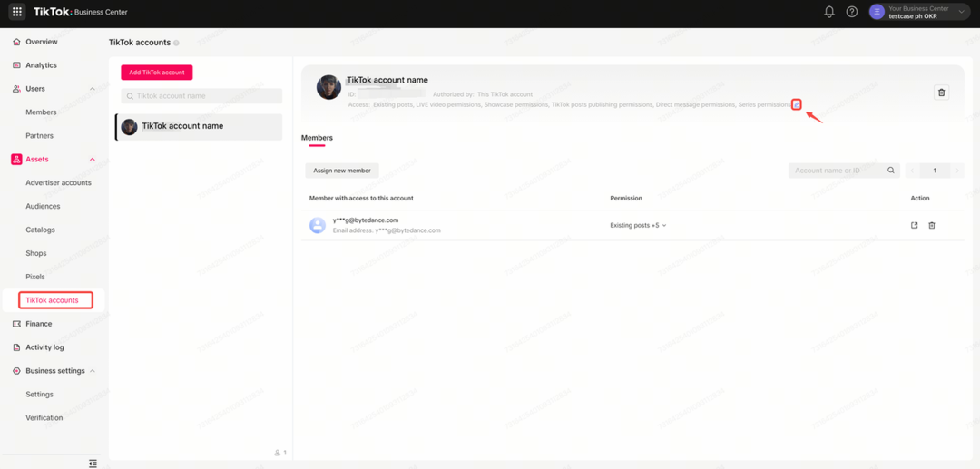980x469 pixels.
Task: Click the y***g@bytedance.com member name
Action: [366, 220]
